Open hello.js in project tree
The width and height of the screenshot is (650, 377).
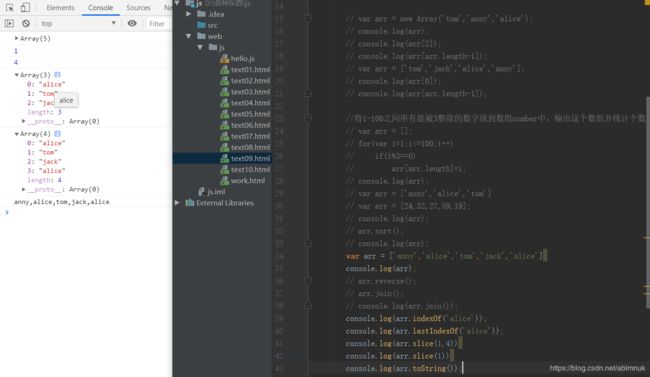click(243, 58)
